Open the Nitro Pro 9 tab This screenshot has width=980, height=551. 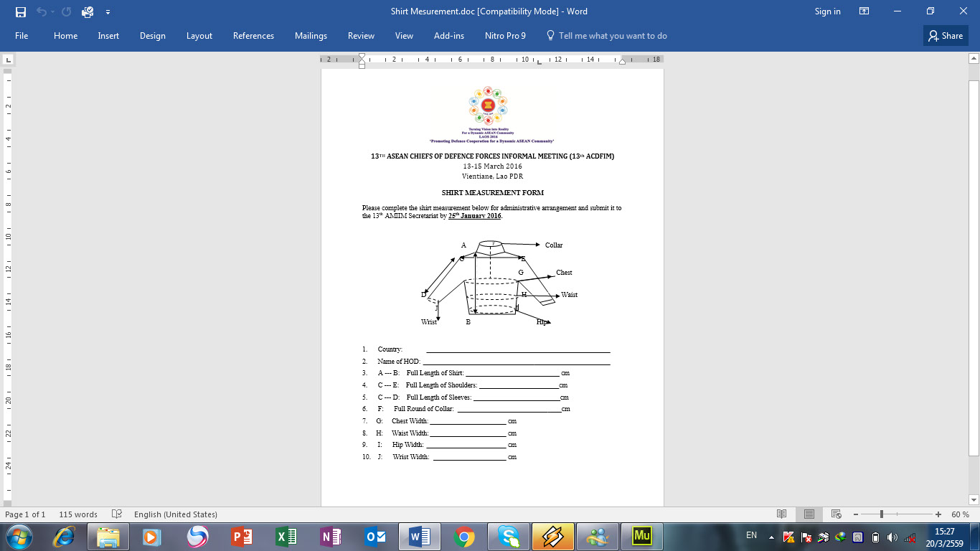point(505,36)
